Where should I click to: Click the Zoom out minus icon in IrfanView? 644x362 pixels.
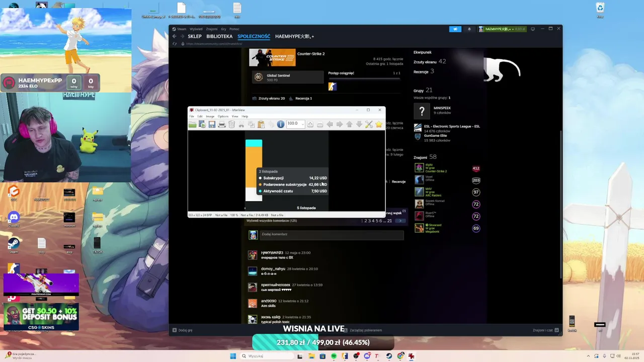319,124
